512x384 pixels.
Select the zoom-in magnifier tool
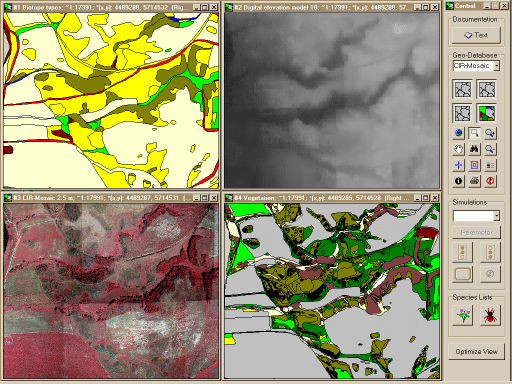(x=490, y=133)
